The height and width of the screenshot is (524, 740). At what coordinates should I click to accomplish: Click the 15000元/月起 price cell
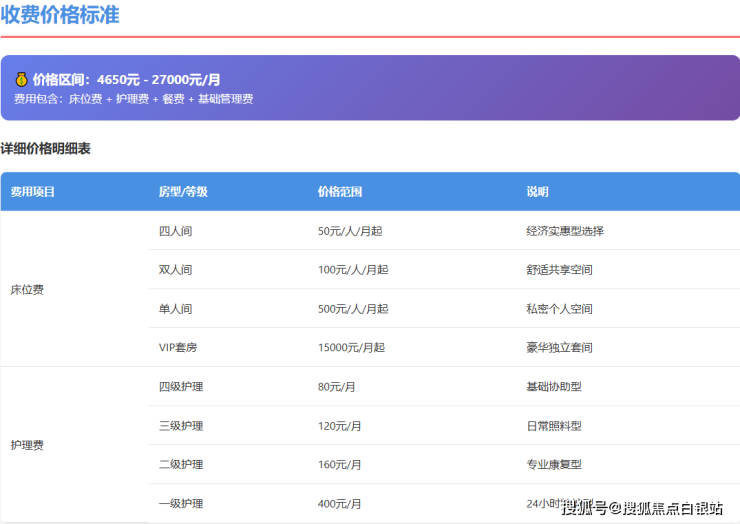351,348
